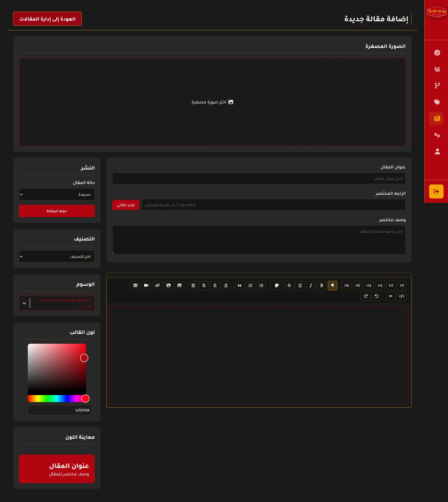
Task: Center-align text in the editor toolbar
Action: (215, 286)
